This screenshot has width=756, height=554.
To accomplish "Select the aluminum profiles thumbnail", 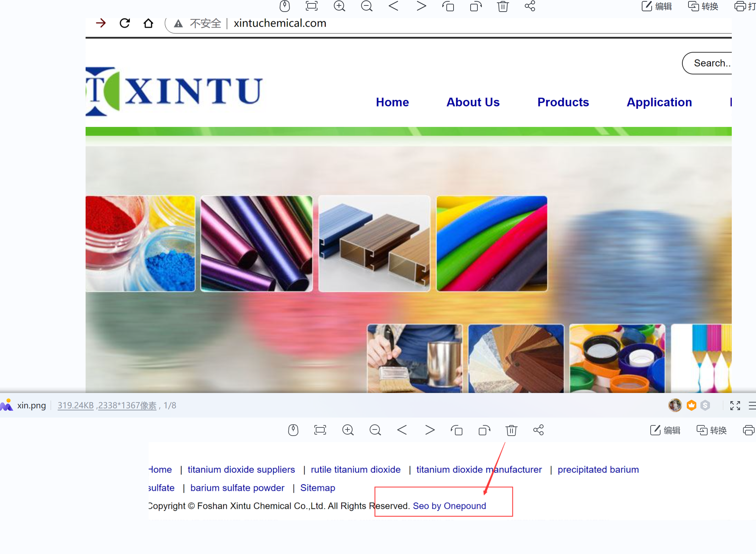I will (x=374, y=244).
